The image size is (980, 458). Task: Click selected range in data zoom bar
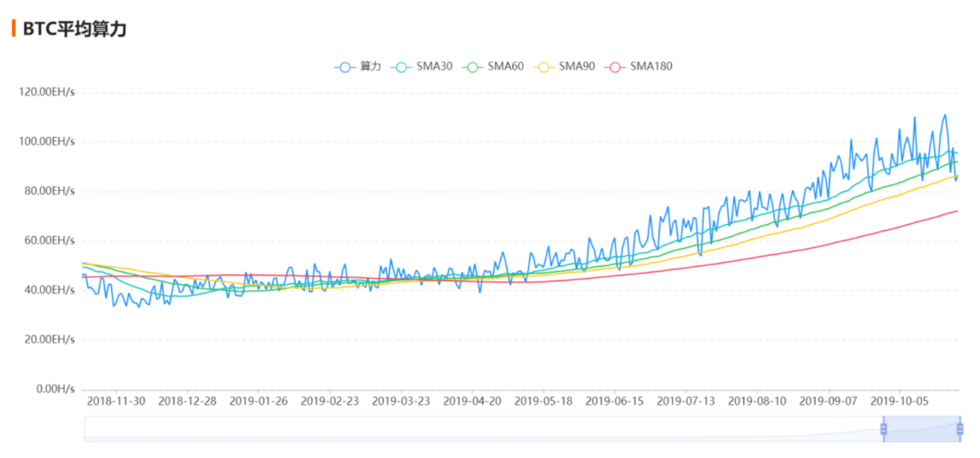(922, 429)
